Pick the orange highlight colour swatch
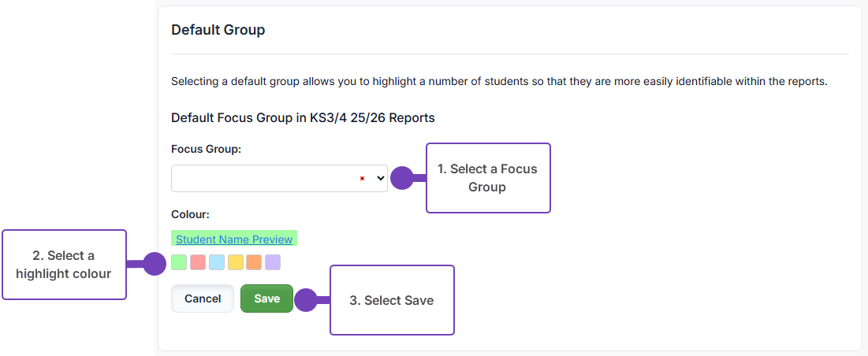 coord(254,262)
